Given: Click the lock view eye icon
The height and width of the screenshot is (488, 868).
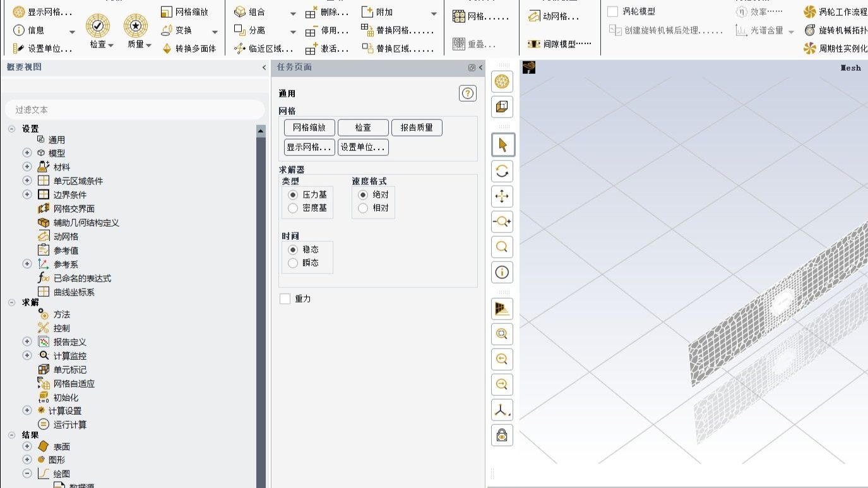Looking at the screenshot, I should coord(502,436).
